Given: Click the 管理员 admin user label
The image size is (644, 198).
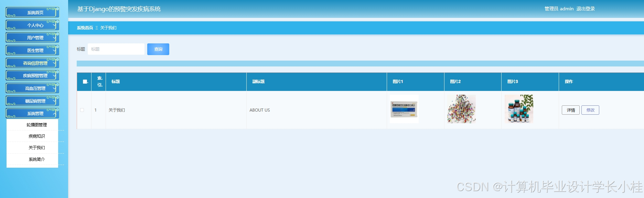Looking at the screenshot, I should pos(559,9).
